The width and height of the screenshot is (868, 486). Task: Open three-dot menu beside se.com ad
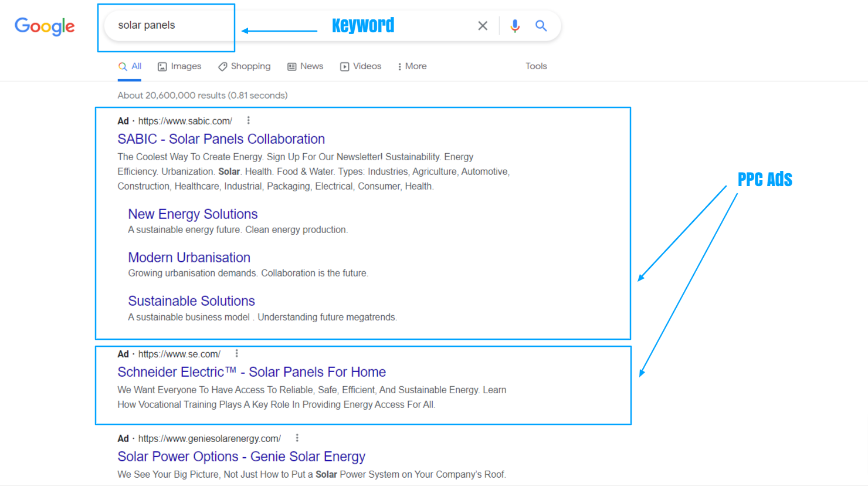pyautogui.click(x=237, y=353)
